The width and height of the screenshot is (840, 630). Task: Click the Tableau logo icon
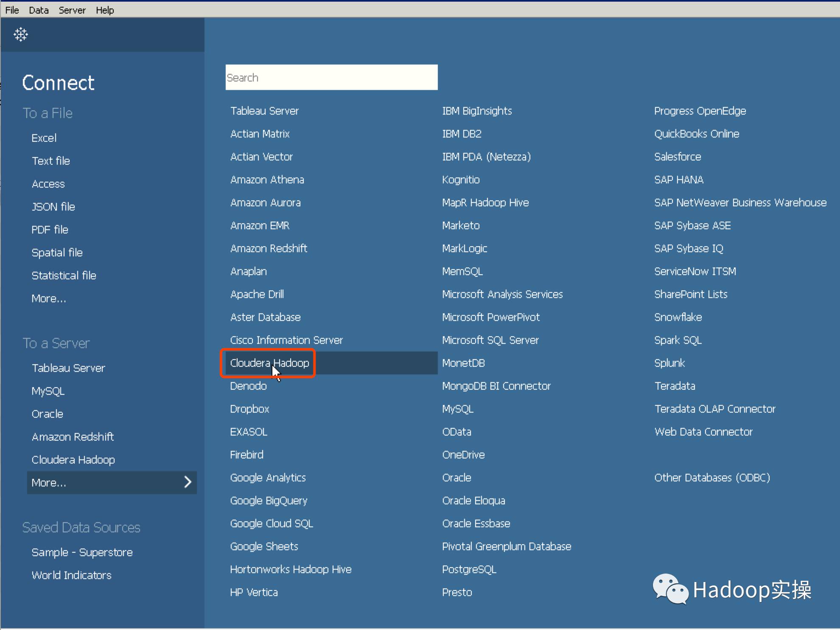(20, 34)
